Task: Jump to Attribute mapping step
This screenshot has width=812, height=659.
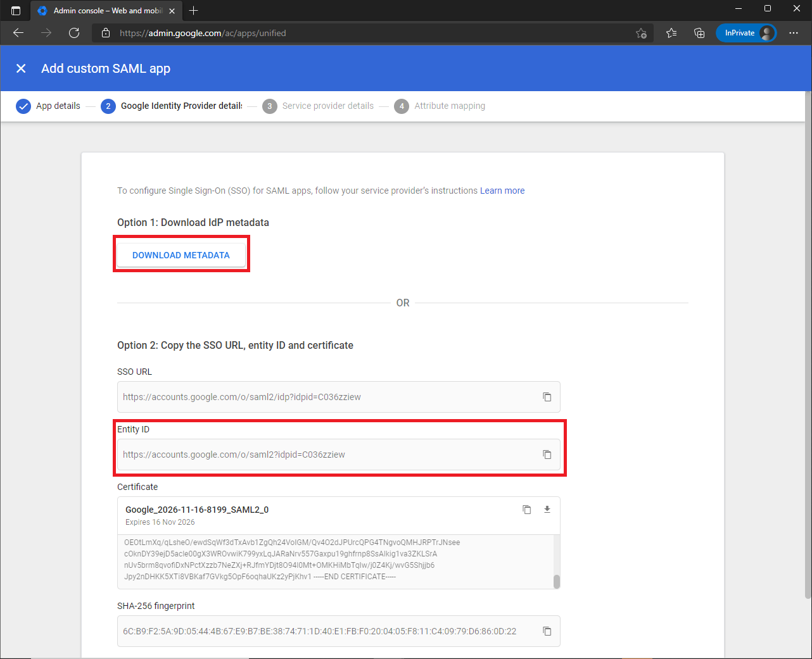Action: (x=440, y=106)
